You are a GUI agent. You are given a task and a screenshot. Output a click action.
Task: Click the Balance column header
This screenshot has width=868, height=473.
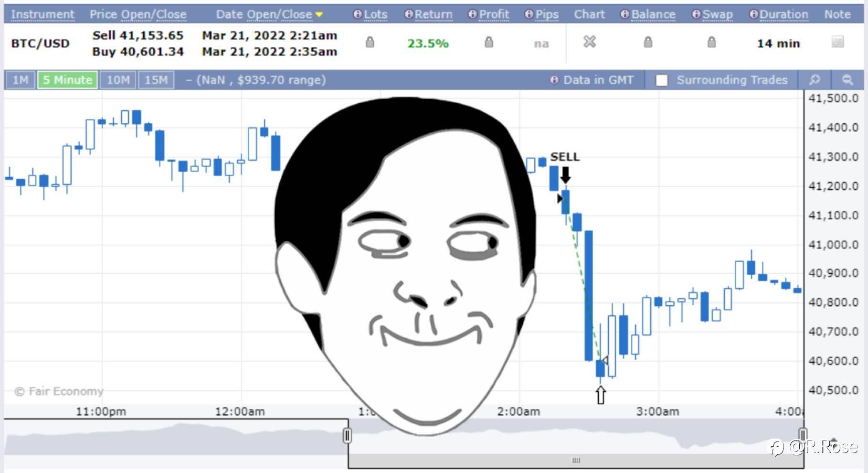click(x=653, y=14)
